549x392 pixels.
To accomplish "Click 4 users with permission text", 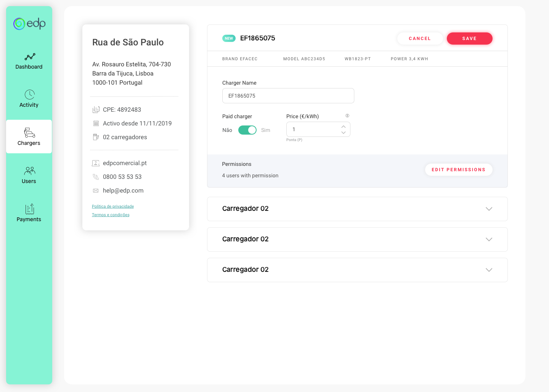I will tap(250, 175).
